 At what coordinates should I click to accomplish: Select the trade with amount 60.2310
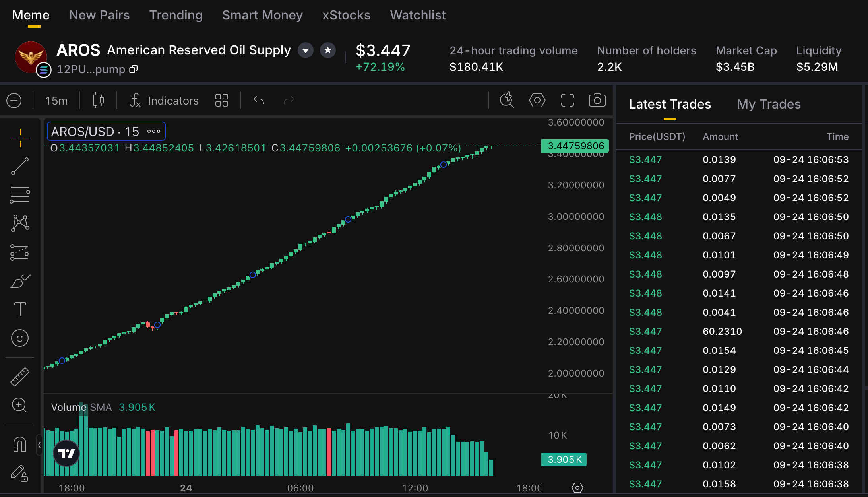(x=739, y=331)
